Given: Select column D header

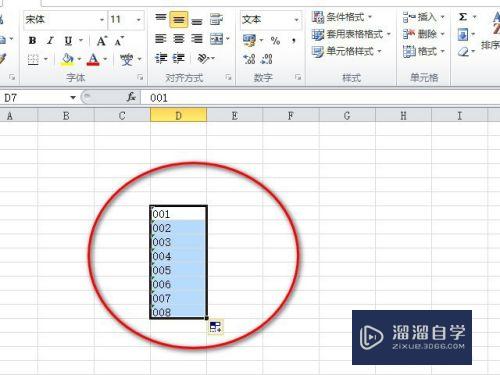Looking at the screenshot, I should (x=178, y=116).
